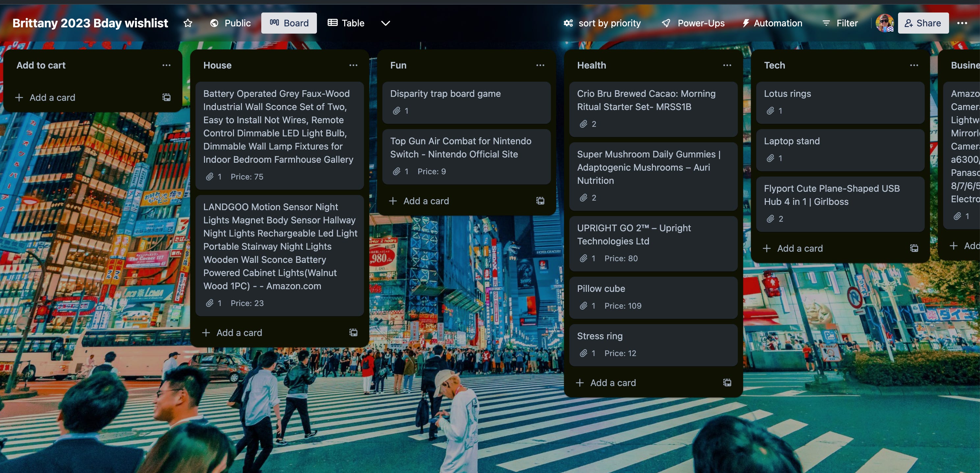
Task: Switch to Table view
Action: coord(346,23)
